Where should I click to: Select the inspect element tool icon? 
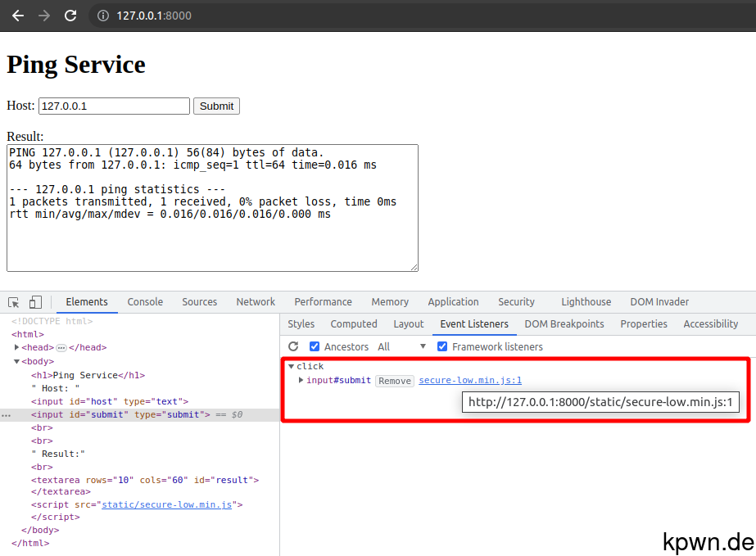(x=13, y=301)
